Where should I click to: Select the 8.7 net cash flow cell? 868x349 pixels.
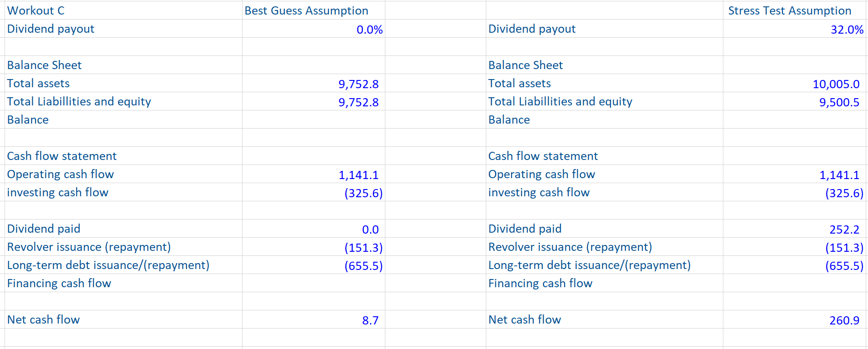tap(370, 320)
